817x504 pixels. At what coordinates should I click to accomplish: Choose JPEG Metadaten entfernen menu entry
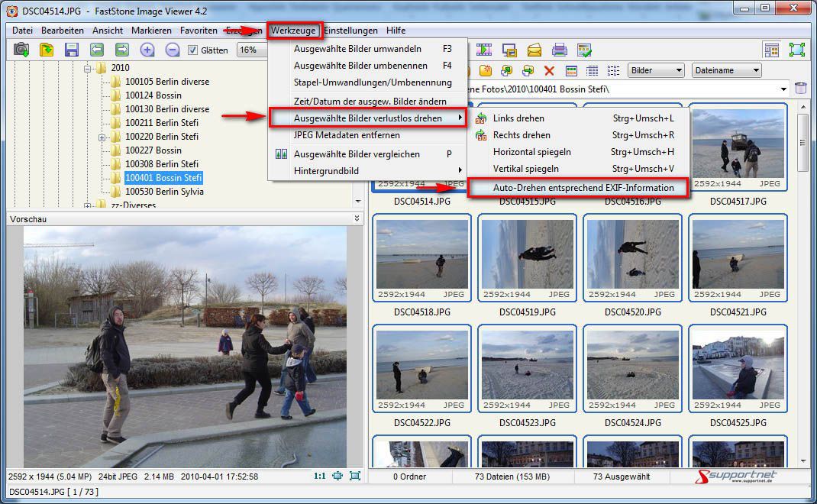[347, 135]
